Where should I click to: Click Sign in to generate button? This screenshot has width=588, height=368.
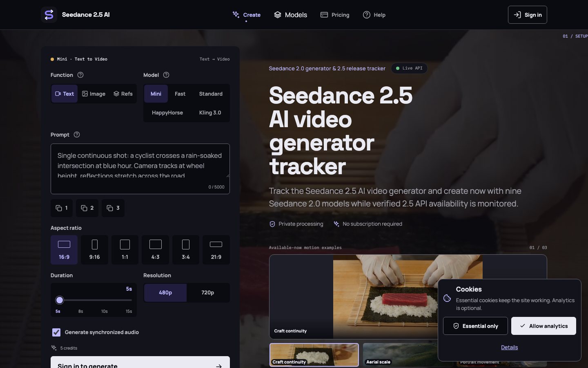click(140, 362)
